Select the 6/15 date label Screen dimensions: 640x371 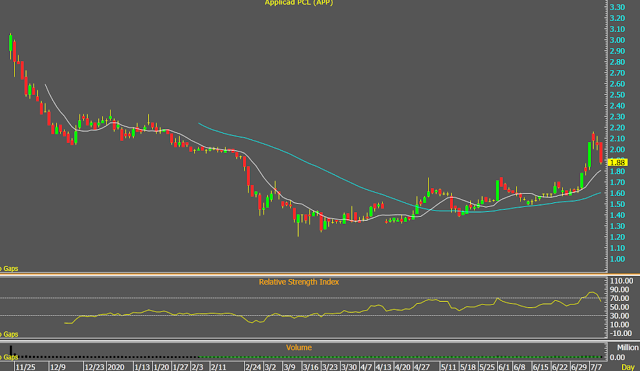coord(540,367)
